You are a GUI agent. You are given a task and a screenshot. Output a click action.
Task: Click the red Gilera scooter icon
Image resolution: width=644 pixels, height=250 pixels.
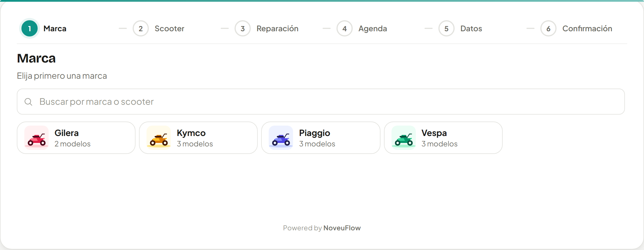pos(36,138)
